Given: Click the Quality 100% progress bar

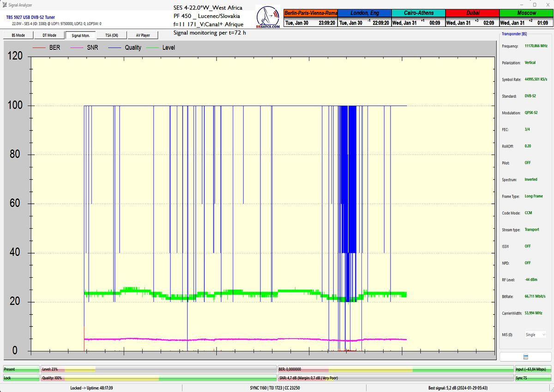Looking at the screenshot, I should tap(158, 378).
